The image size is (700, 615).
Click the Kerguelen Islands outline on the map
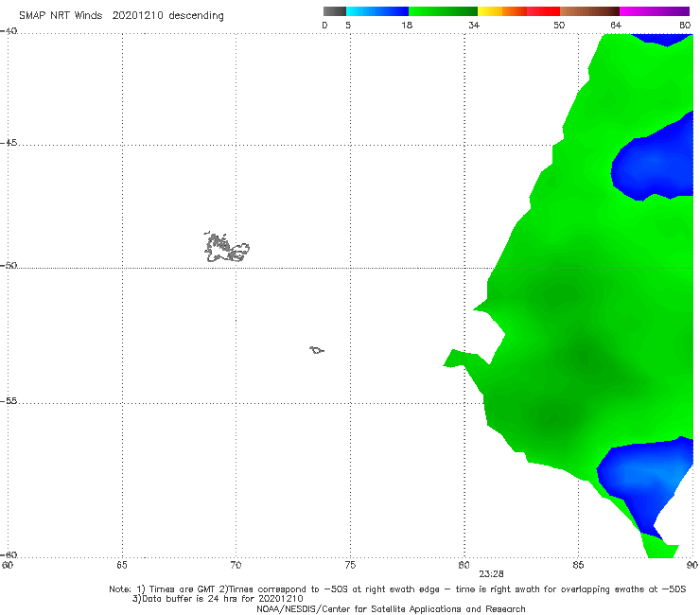[x=226, y=247]
